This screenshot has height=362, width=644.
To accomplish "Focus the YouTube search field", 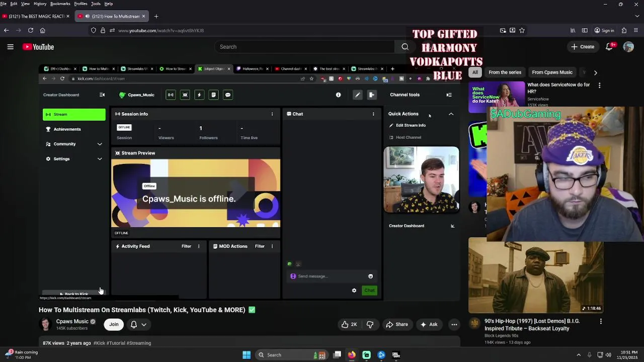I will pos(305,47).
